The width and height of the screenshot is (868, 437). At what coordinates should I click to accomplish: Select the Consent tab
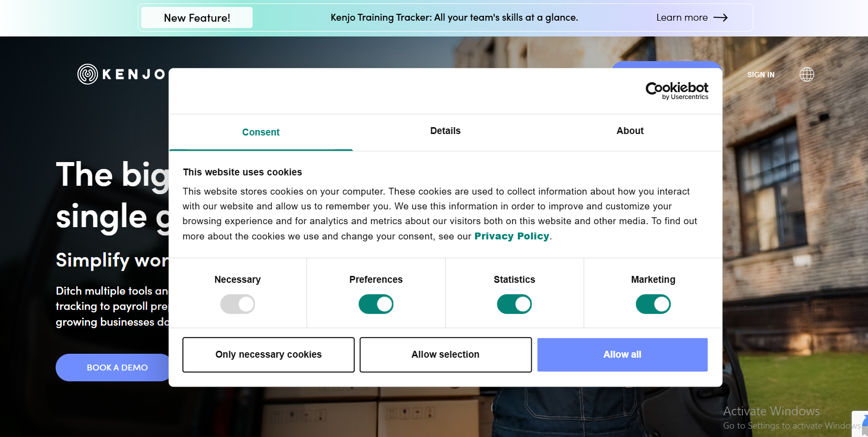point(260,132)
